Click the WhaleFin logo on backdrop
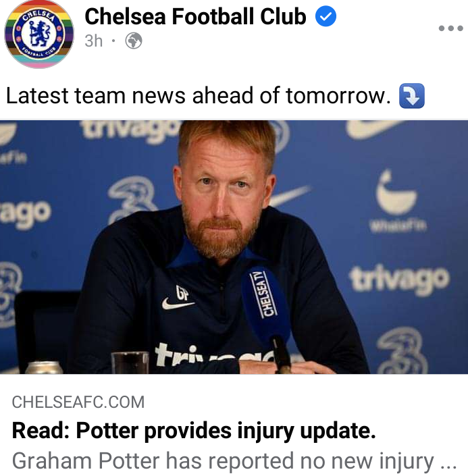 pos(397,201)
